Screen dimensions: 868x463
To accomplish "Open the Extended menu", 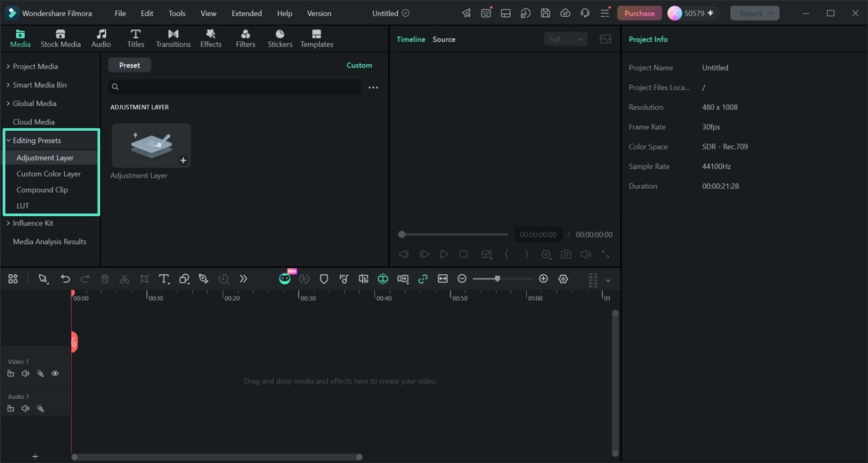I will (x=246, y=13).
